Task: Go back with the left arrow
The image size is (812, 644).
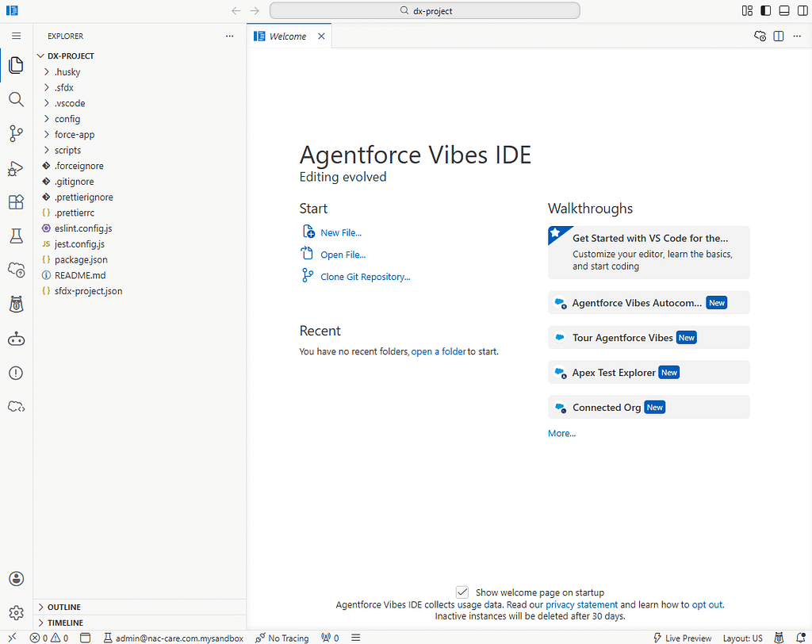Action: [x=236, y=11]
